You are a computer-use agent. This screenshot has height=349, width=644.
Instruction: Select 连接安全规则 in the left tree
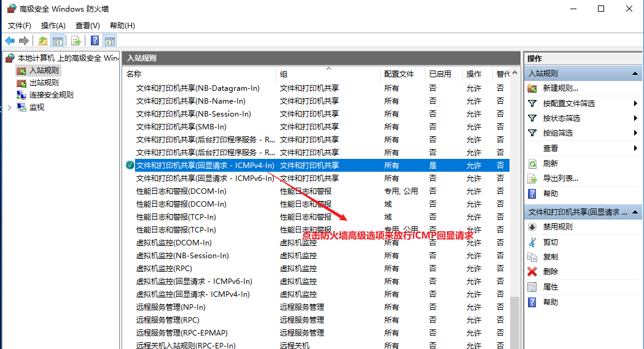(x=52, y=94)
